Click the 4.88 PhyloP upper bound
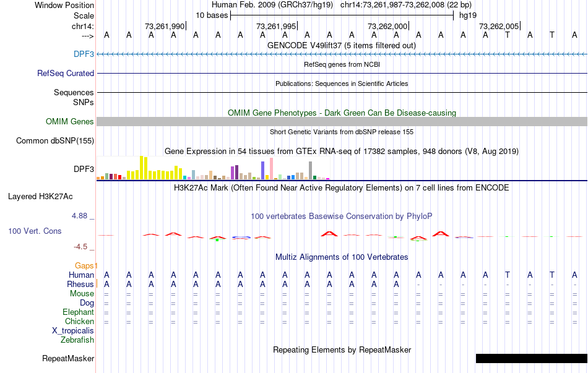Image resolution: width=588 pixels, height=373 pixels. tap(79, 216)
